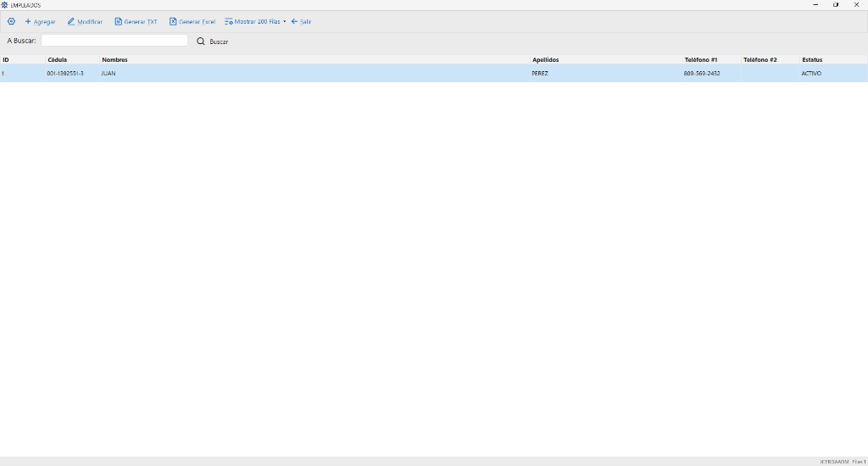The height and width of the screenshot is (466, 868).
Task: Select the PEREZ surname cell
Action: tap(606, 73)
